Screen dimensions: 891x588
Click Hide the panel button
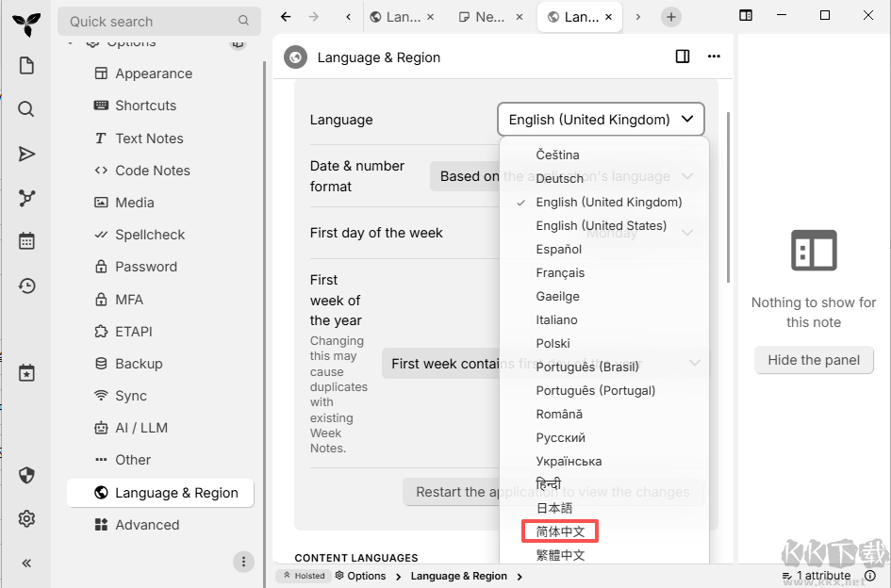(814, 360)
